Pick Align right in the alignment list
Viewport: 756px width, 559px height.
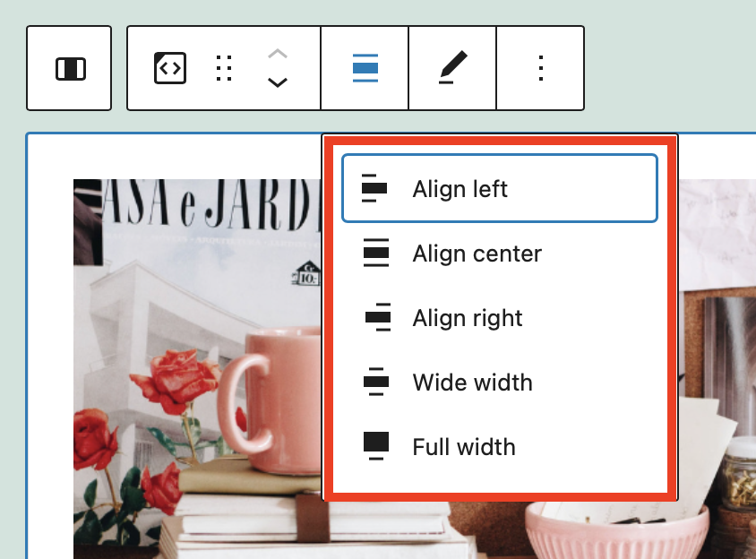(468, 318)
